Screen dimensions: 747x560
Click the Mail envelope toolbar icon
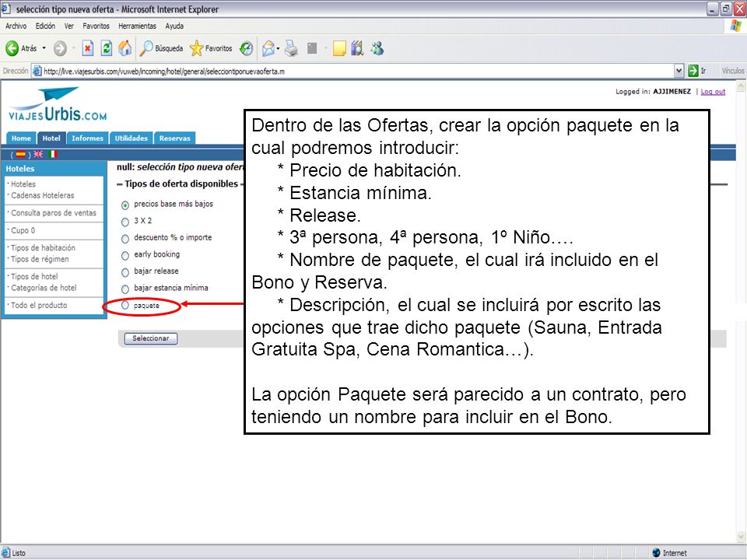click(268, 48)
